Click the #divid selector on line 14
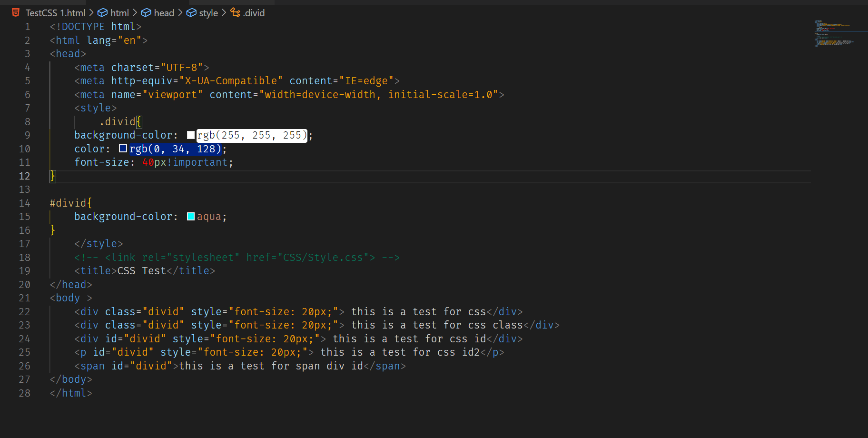This screenshot has width=868, height=438. pos(68,203)
